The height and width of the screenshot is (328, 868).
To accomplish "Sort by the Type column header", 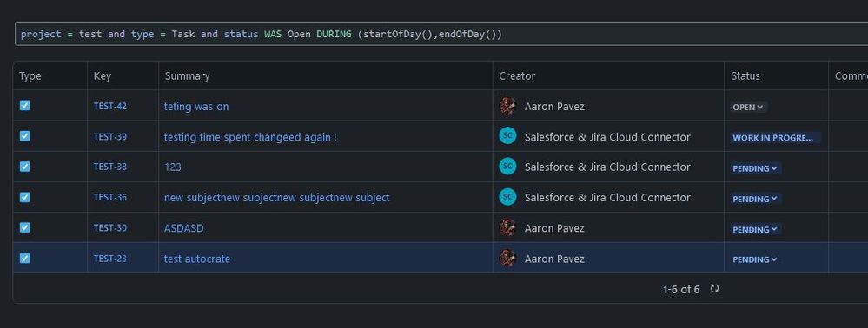I will [x=30, y=76].
